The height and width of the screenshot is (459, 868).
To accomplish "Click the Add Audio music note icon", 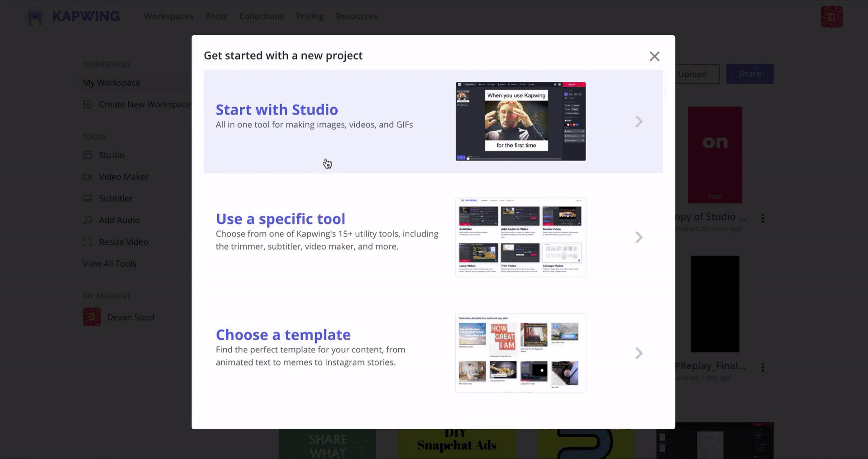I will [x=87, y=220].
